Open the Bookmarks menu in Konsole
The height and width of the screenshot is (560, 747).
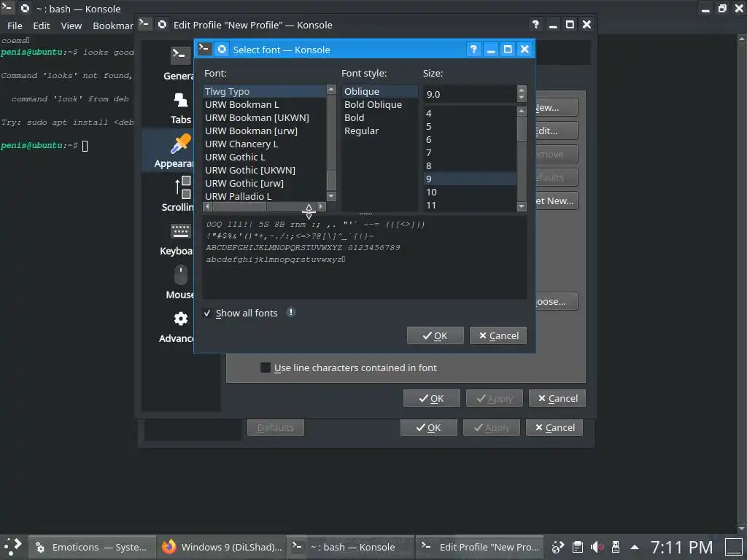pos(113,26)
